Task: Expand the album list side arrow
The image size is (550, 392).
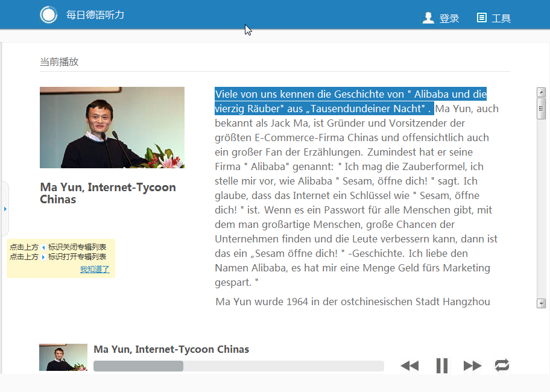Action: click(x=5, y=209)
